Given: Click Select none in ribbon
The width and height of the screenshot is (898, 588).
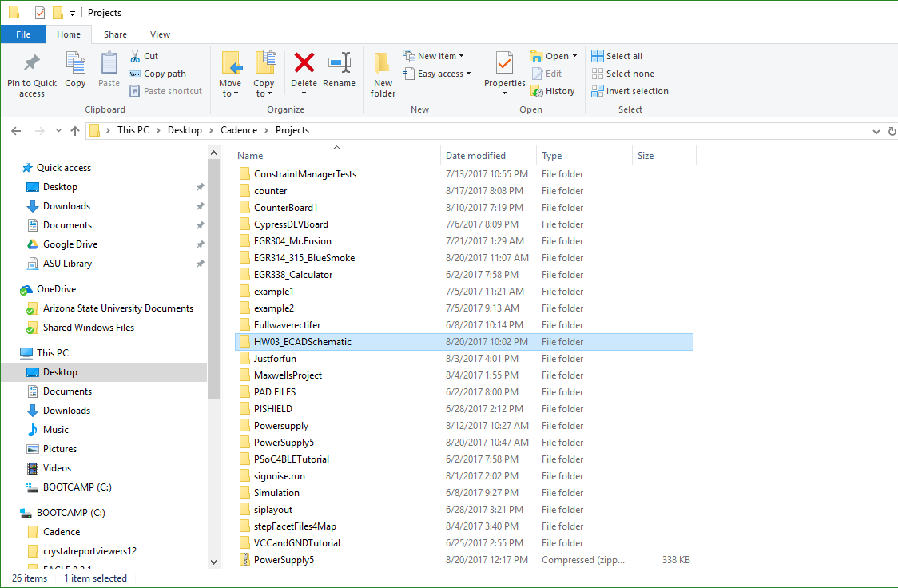Looking at the screenshot, I should click(622, 73).
